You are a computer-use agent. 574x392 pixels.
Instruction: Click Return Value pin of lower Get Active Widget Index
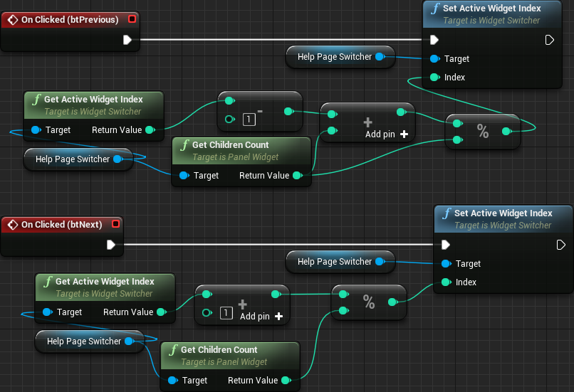click(x=161, y=312)
